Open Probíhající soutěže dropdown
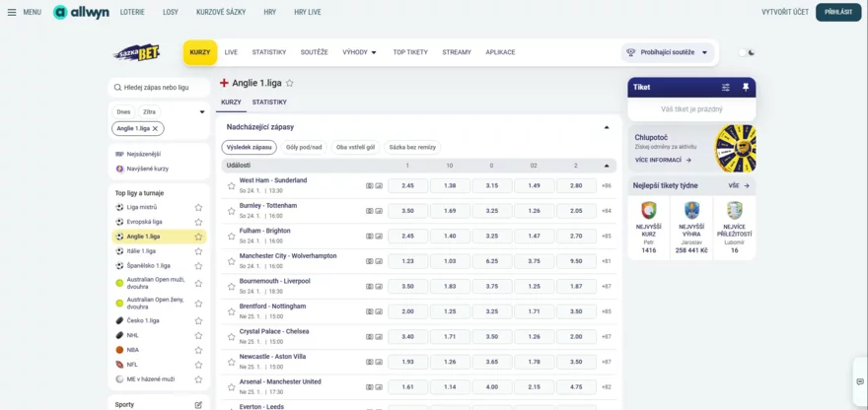The width and height of the screenshot is (868, 410). point(668,52)
